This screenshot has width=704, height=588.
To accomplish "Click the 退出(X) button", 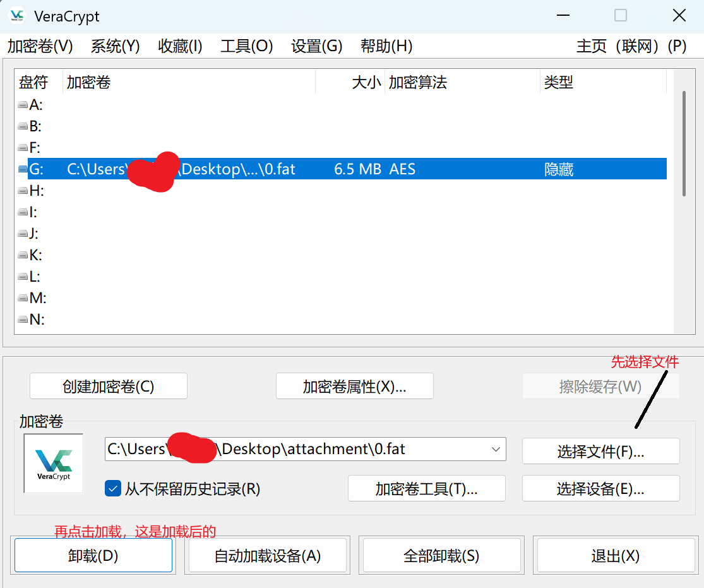I will point(616,556).
